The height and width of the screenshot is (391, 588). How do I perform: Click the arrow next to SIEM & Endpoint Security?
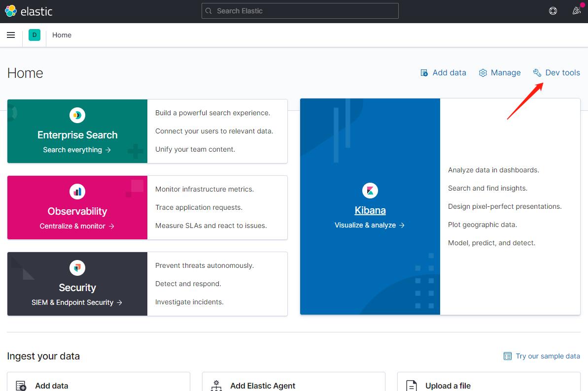tap(119, 303)
